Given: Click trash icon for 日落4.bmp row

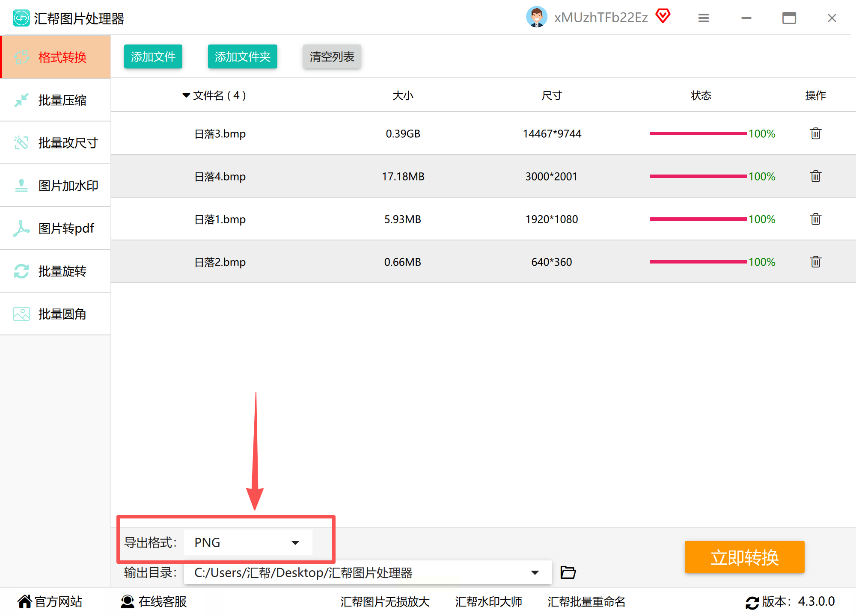Looking at the screenshot, I should (x=815, y=176).
